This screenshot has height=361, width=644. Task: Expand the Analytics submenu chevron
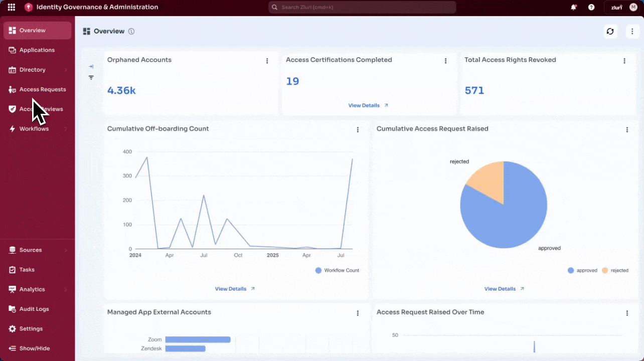pyautogui.click(x=66, y=289)
